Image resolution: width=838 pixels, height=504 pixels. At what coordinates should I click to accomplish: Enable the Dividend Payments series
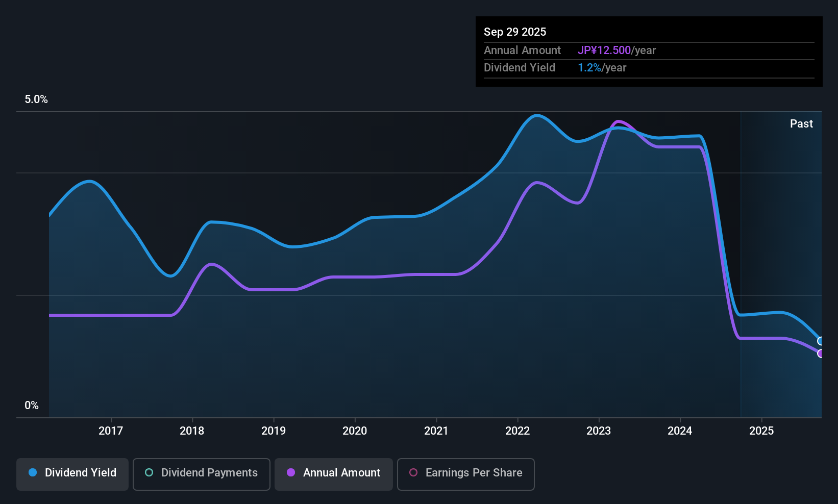click(x=201, y=474)
